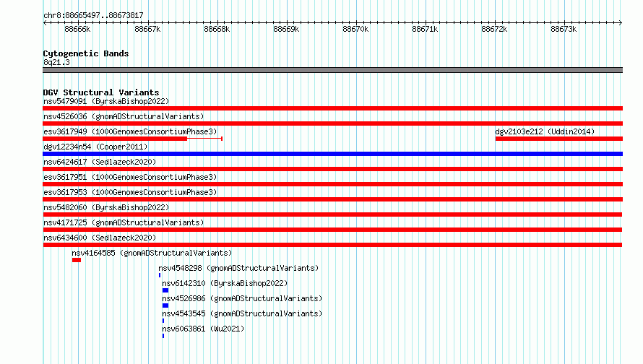Click the chr8:88665497..88673817 region label

[x=93, y=15]
